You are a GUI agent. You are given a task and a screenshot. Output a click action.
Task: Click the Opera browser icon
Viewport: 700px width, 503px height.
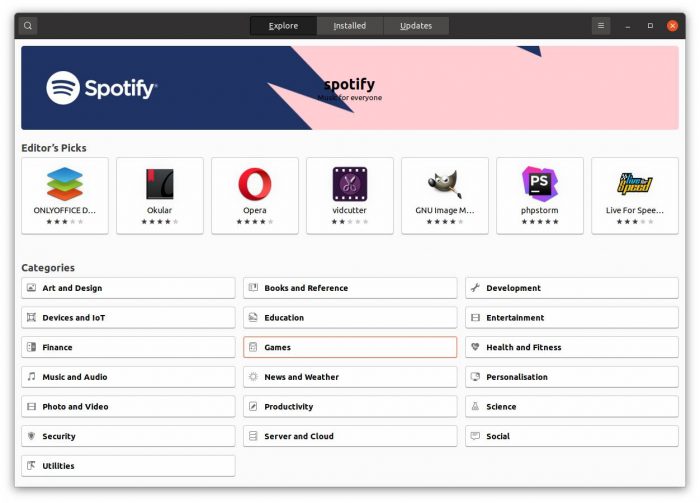coord(255,184)
